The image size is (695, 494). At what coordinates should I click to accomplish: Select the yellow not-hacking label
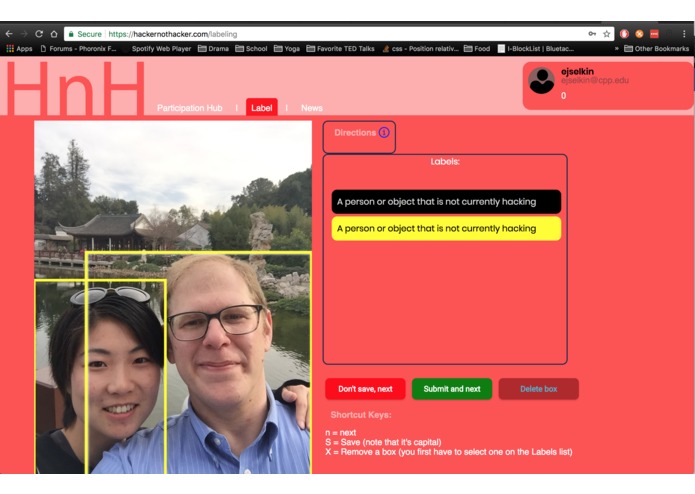pos(446,229)
